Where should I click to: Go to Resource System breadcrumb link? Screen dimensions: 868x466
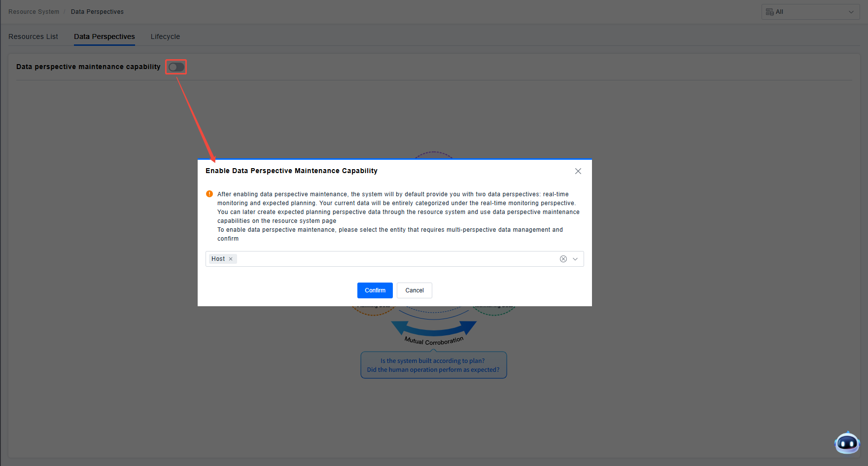[34, 12]
